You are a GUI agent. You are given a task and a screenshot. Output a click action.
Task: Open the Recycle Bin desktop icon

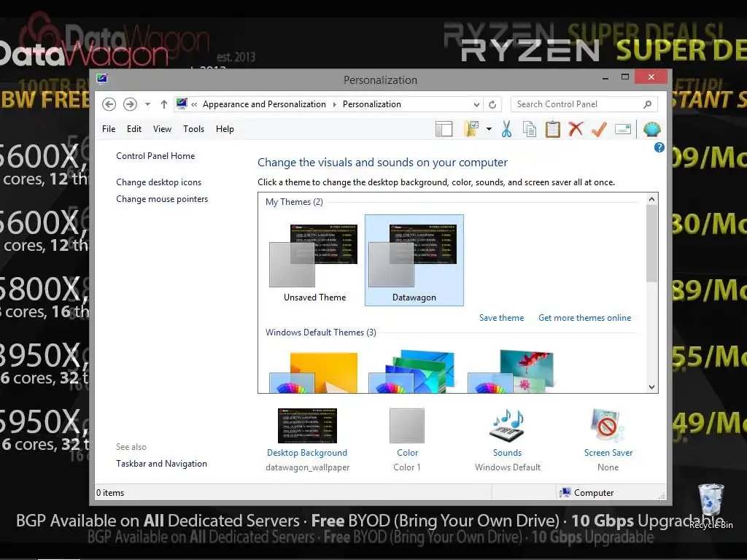pos(711,506)
